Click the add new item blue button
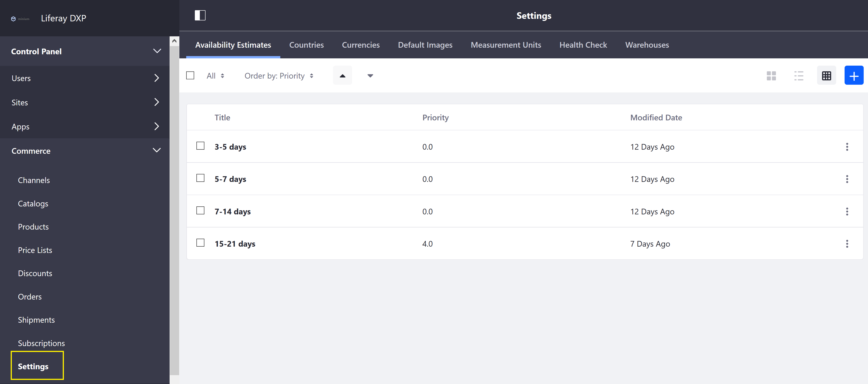The width and height of the screenshot is (868, 384). coord(854,75)
